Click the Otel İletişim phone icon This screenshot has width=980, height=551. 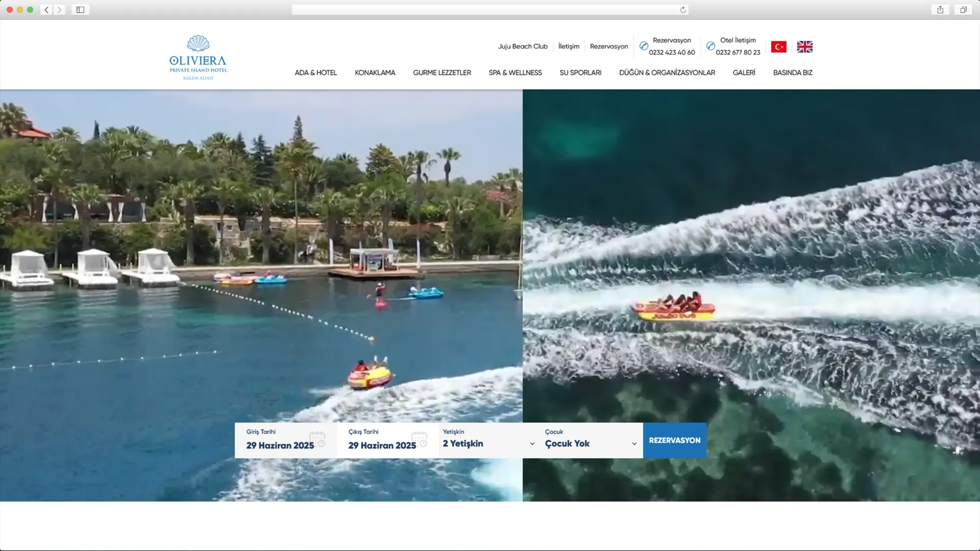(710, 46)
